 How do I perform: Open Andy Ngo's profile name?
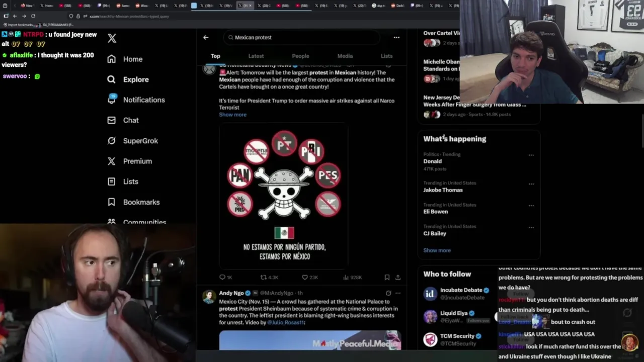click(231, 293)
